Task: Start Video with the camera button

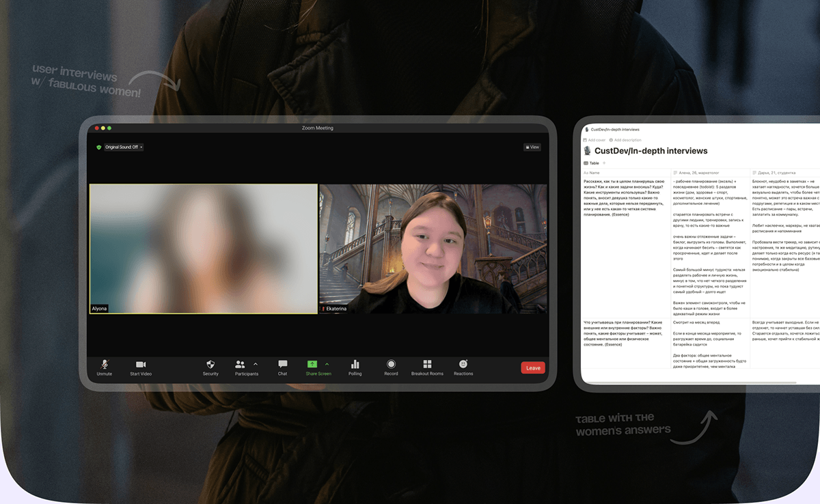Action: click(x=141, y=365)
